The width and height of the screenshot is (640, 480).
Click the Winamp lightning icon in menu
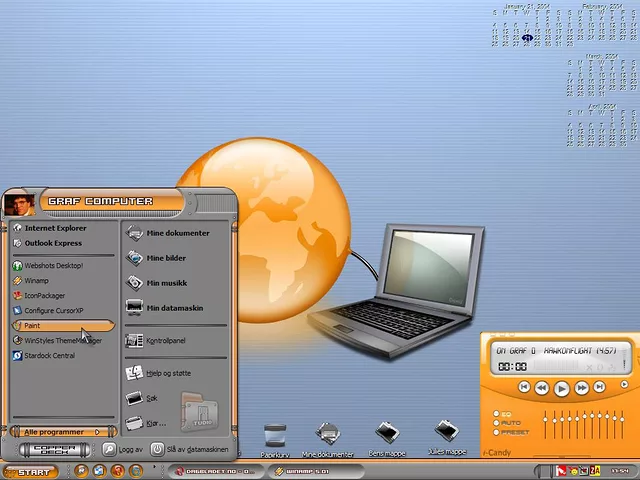pyautogui.click(x=17, y=281)
